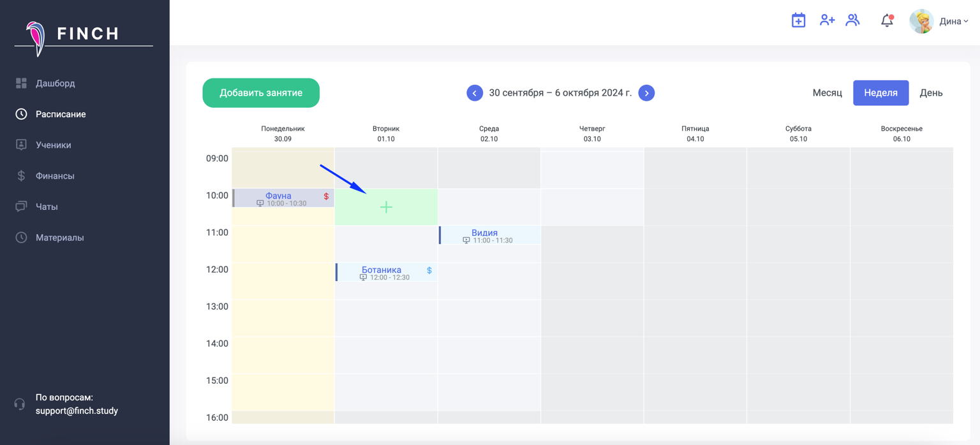Select the Неделя view
This screenshot has width=980, height=445.
(880, 93)
